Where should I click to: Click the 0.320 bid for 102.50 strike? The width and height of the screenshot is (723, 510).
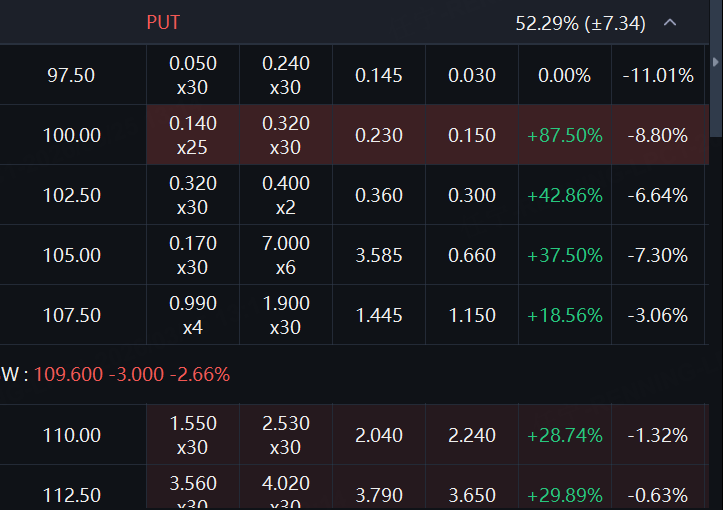(x=193, y=195)
